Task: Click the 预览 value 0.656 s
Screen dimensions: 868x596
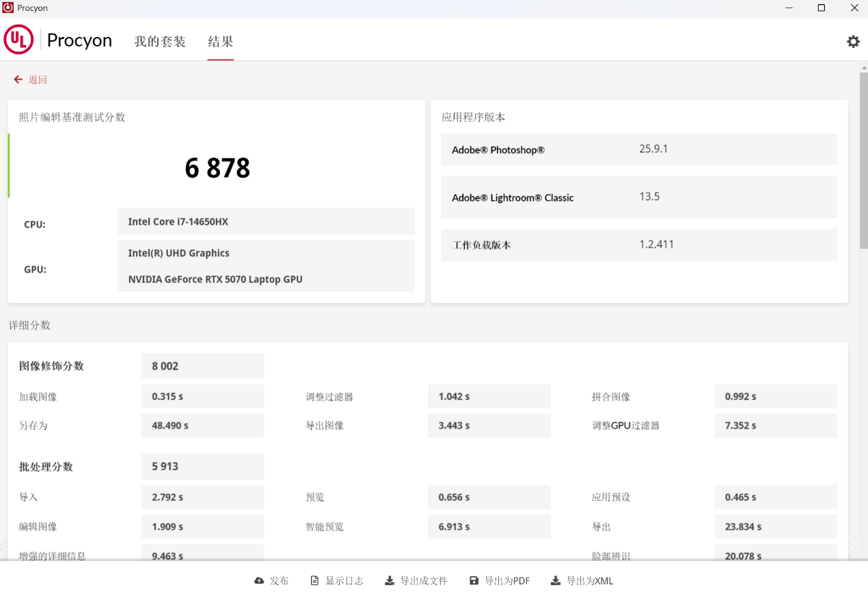Action: [489, 497]
